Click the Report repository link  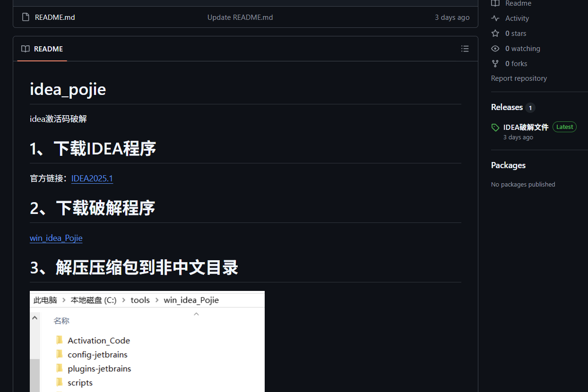click(x=519, y=78)
